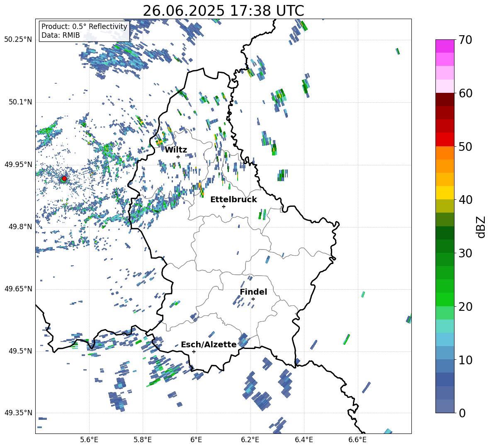Click the Product: 0.5° Reflectivity text
The image size is (491, 448).
pyautogui.click(x=84, y=27)
